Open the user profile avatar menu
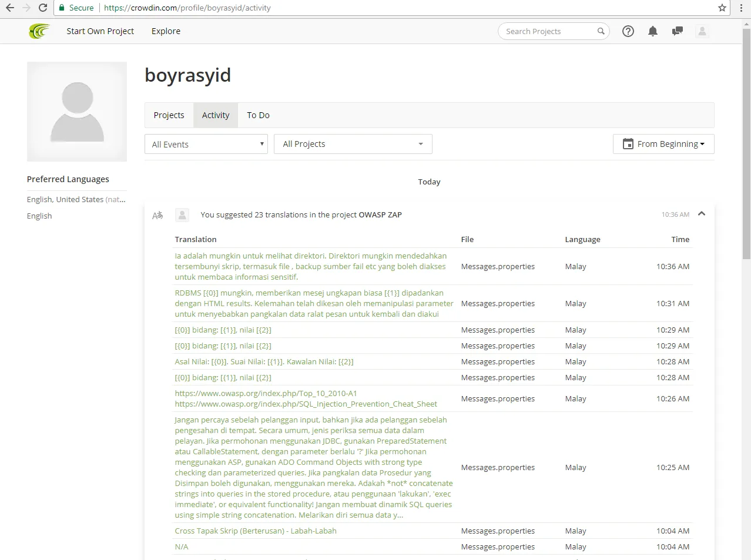 click(702, 31)
